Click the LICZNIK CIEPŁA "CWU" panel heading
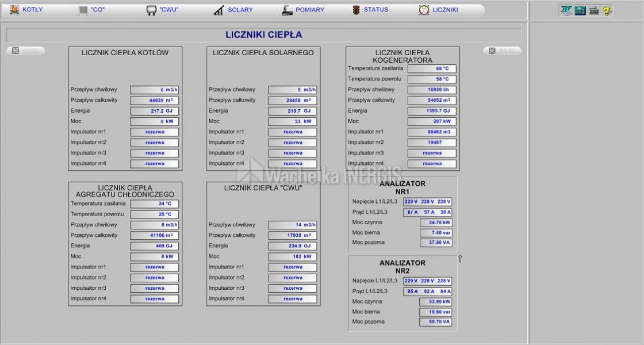The height and width of the screenshot is (345, 644). (263, 188)
